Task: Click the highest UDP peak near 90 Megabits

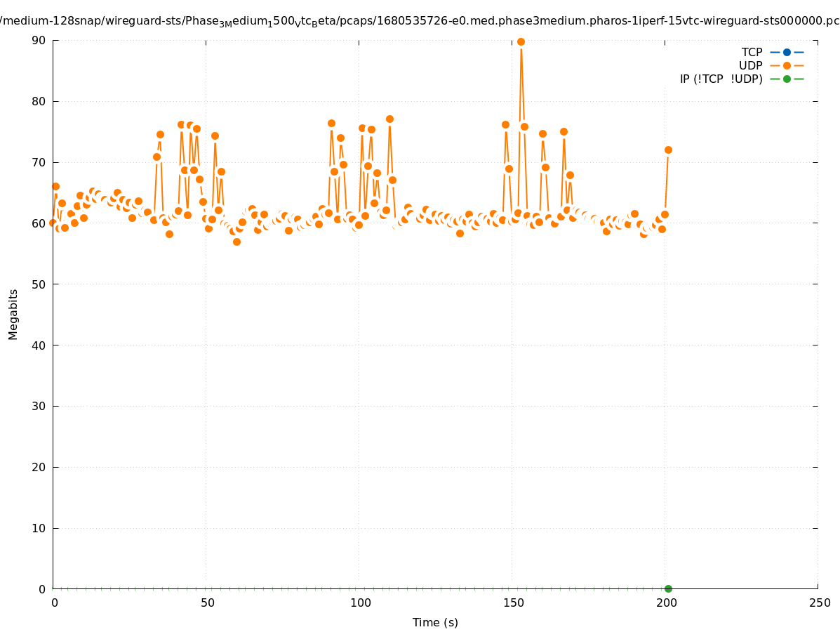Action: pos(521,42)
